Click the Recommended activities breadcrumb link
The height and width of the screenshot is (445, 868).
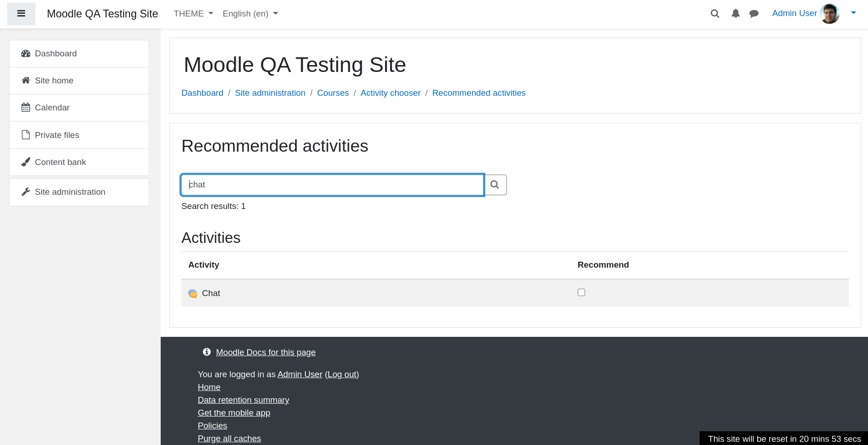pos(479,93)
